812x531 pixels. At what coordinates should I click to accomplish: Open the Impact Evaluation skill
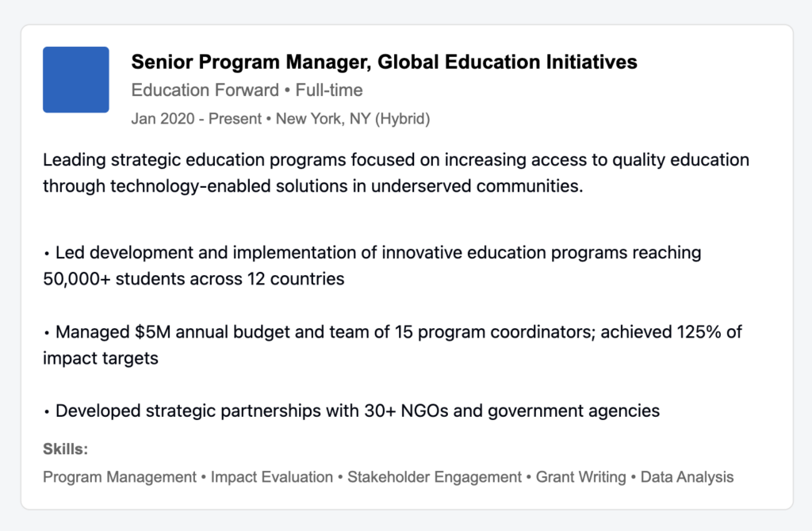coord(271,476)
